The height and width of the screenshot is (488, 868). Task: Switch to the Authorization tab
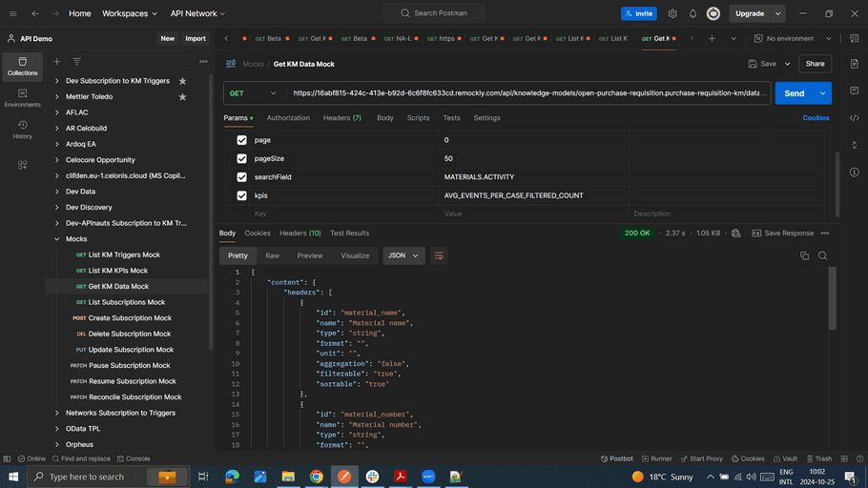pyautogui.click(x=288, y=118)
